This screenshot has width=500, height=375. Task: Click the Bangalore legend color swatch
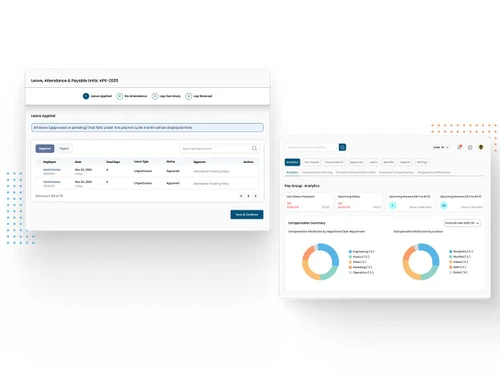pos(451,251)
